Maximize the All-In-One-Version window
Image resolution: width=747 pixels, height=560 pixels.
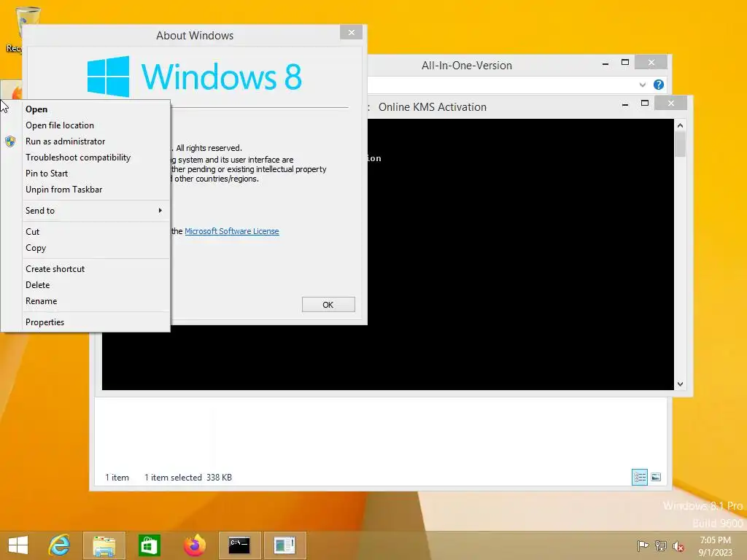click(x=625, y=63)
